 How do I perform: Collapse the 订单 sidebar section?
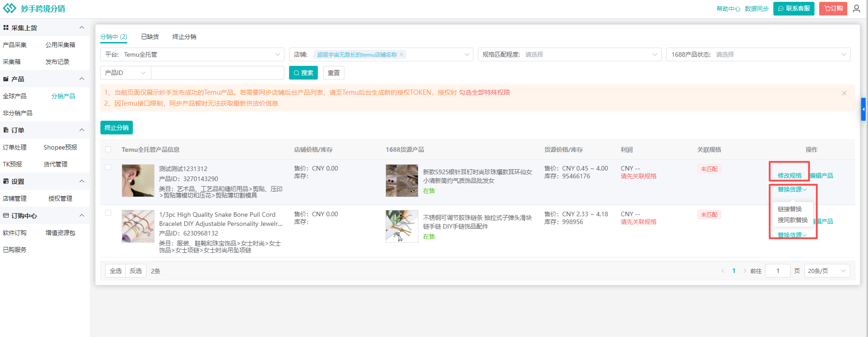click(x=82, y=130)
